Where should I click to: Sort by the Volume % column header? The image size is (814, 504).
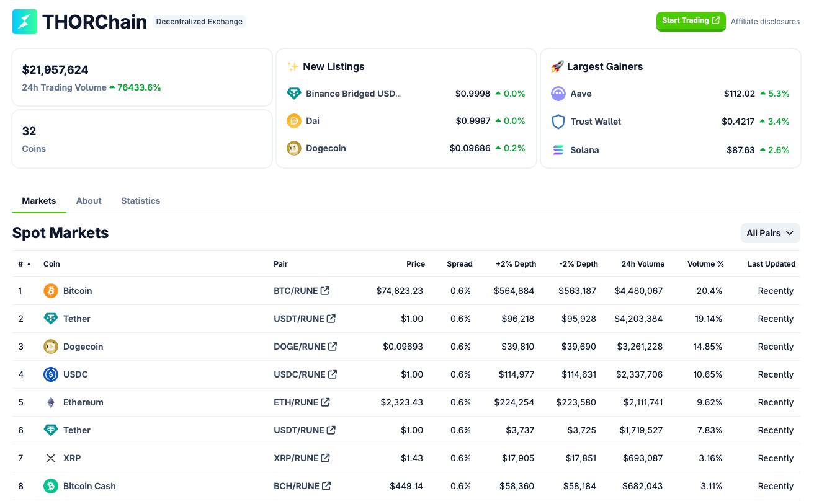(705, 264)
